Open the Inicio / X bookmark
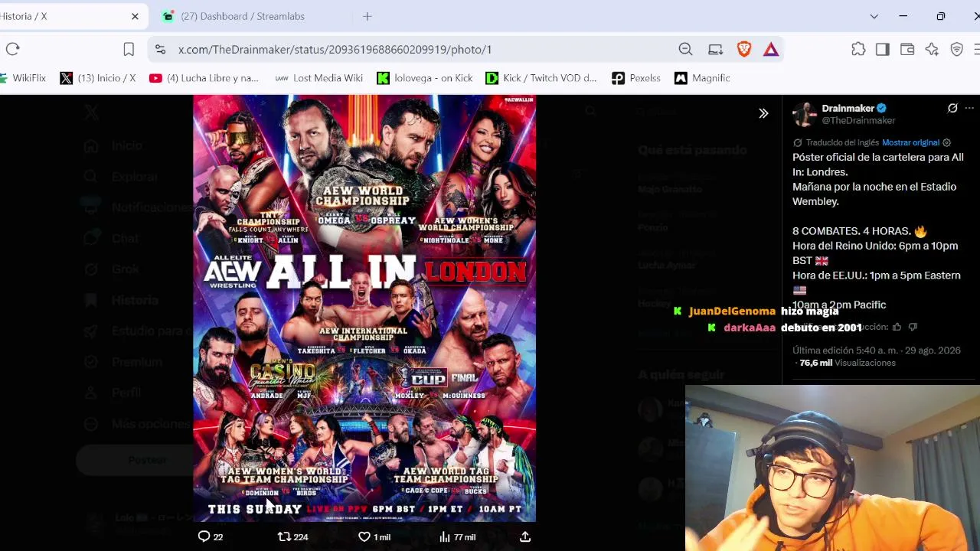The height and width of the screenshot is (551, 980). pyautogui.click(x=98, y=78)
